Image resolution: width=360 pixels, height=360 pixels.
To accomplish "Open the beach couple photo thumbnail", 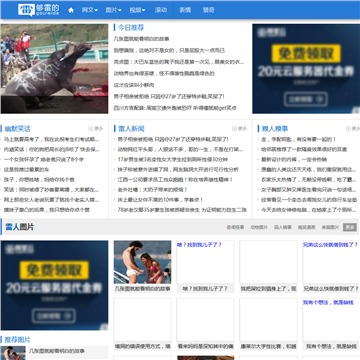I will (x=142, y=262).
